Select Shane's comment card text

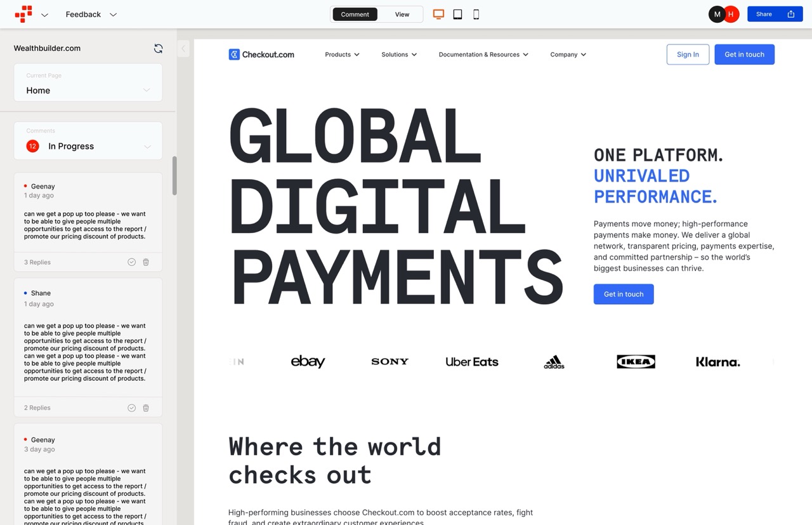click(85, 352)
